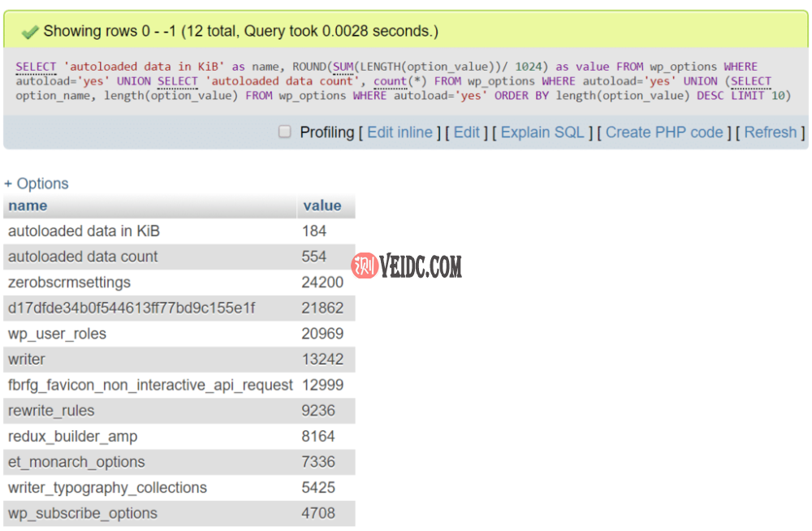
Task: Expand the + Options section
Action: pyautogui.click(x=37, y=183)
